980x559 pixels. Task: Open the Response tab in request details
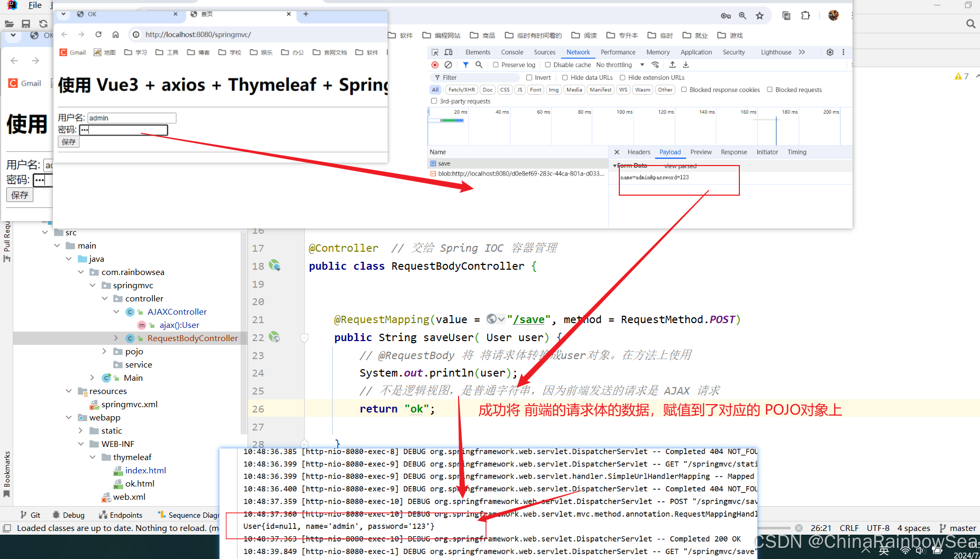pyautogui.click(x=734, y=152)
